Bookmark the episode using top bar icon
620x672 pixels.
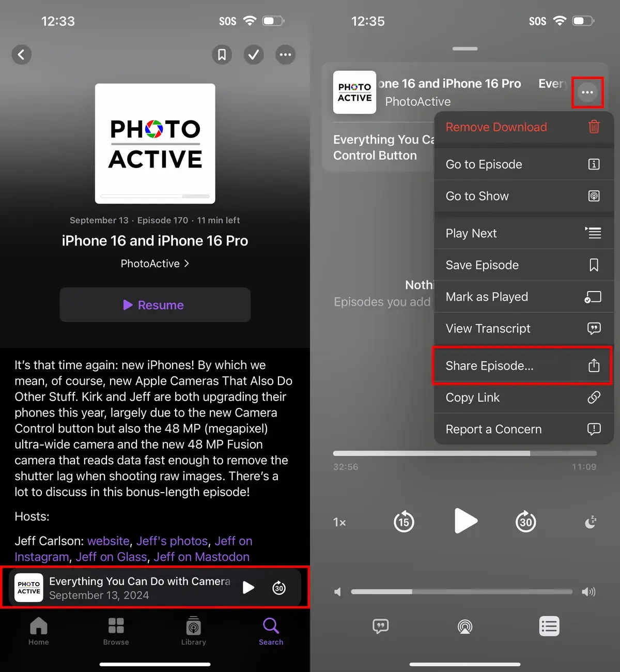(222, 54)
